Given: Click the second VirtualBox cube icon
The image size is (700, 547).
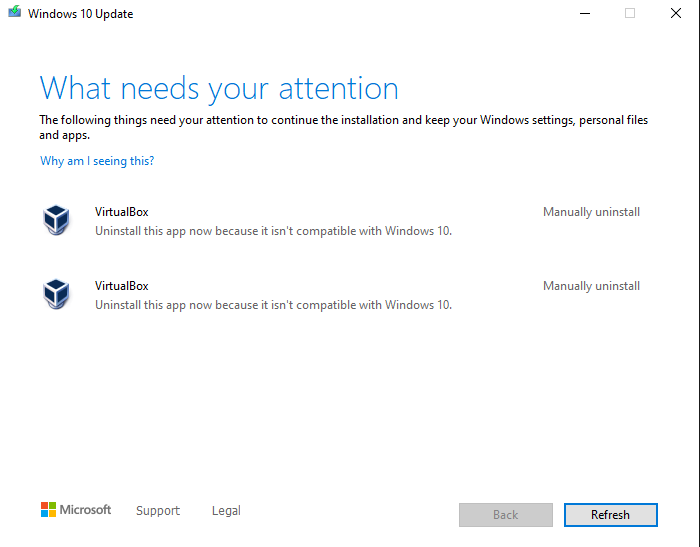Looking at the screenshot, I should [56, 294].
